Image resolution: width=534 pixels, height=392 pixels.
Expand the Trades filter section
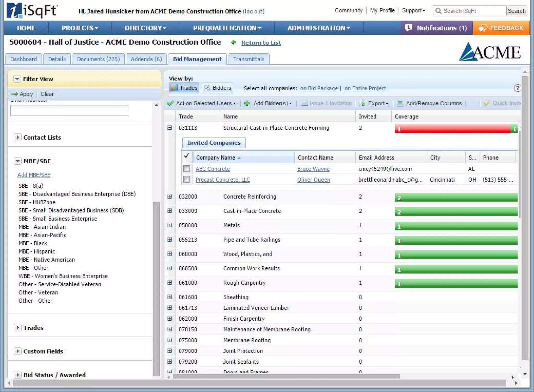tap(17, 327)
